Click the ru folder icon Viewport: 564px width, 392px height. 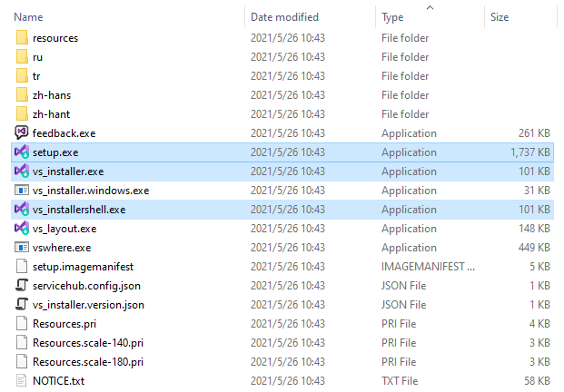coord(22,57)
